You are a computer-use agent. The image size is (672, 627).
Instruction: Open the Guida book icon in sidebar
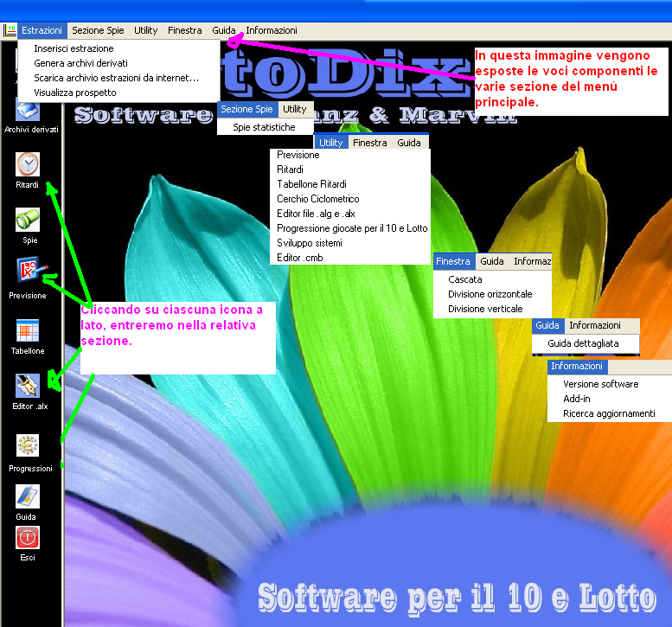[x=28, y=496]
